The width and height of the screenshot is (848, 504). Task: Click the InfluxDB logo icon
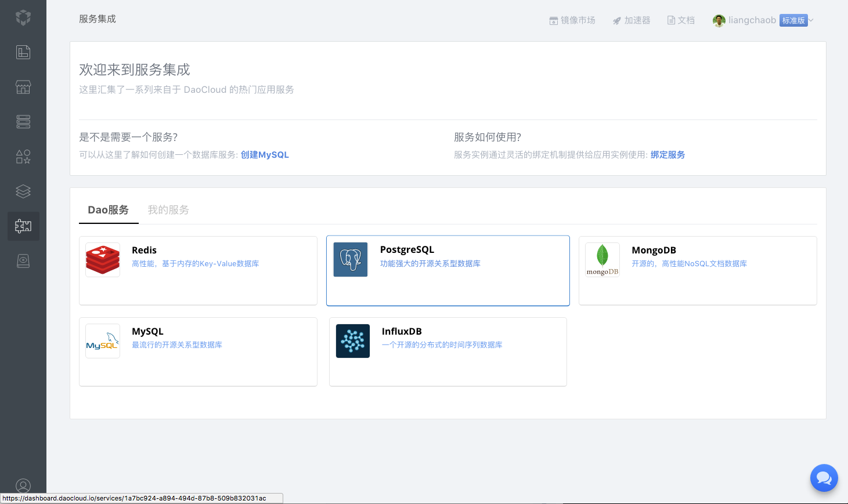click(353, 341)
